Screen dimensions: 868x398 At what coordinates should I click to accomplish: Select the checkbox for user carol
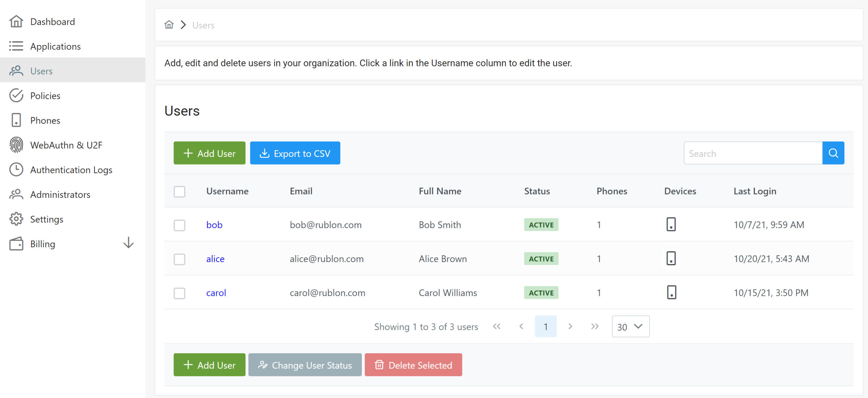click(x=179, y=293)
